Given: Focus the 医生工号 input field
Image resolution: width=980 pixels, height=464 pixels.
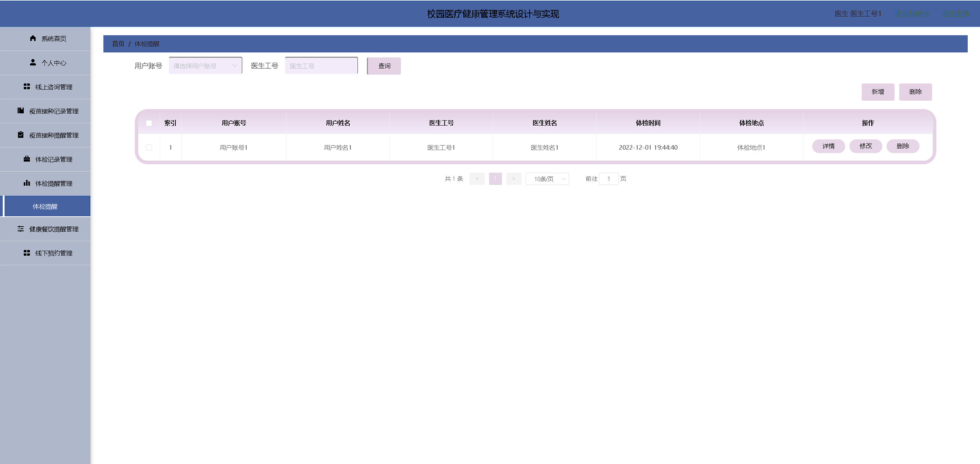Looking at the screenshot, I should [321, 66].
